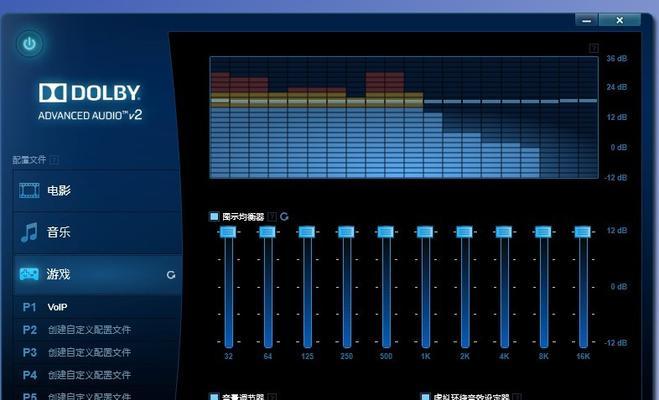Click the spectrum analyzer display
Screen dimensions: 659x400
pyautogui.click(x=404, y=117)
